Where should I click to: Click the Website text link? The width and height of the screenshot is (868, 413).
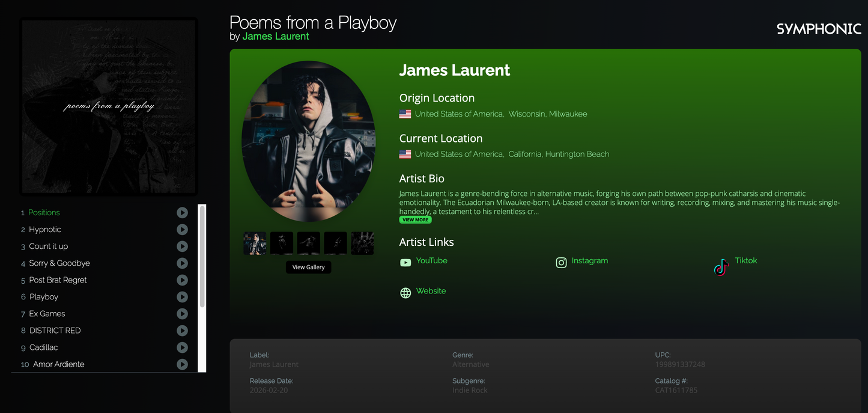point(431,291)
